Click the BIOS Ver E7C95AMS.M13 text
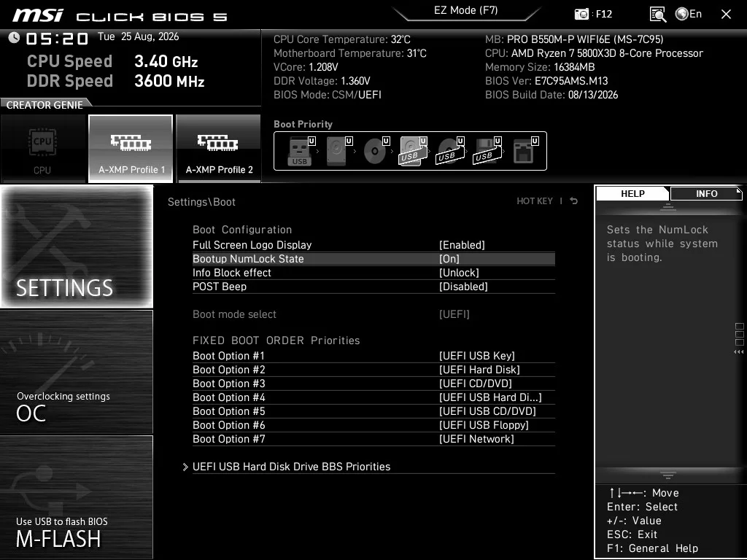This screenshot has height=560, width=747. click(x=546, y=81)
